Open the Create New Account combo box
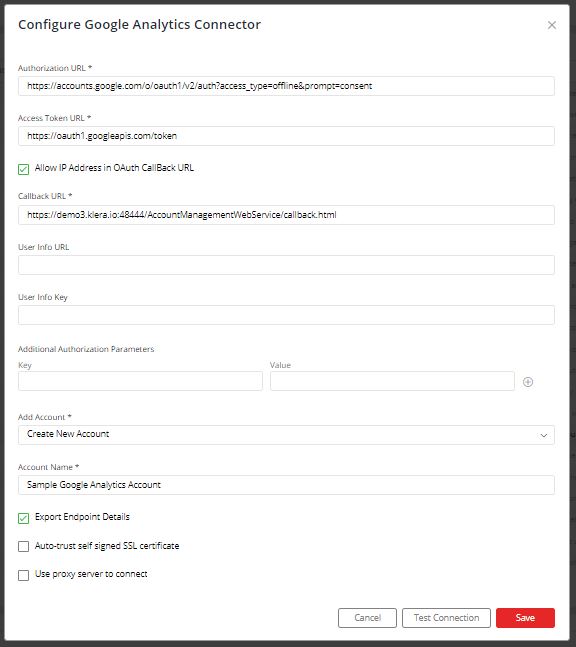Image resolution: width=576 pixels, height=647 pixels. (x=286, y=435)
